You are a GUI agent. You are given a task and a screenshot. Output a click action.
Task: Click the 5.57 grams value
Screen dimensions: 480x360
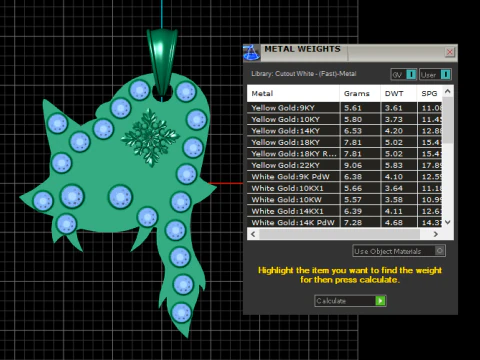(x=353, y=200)
